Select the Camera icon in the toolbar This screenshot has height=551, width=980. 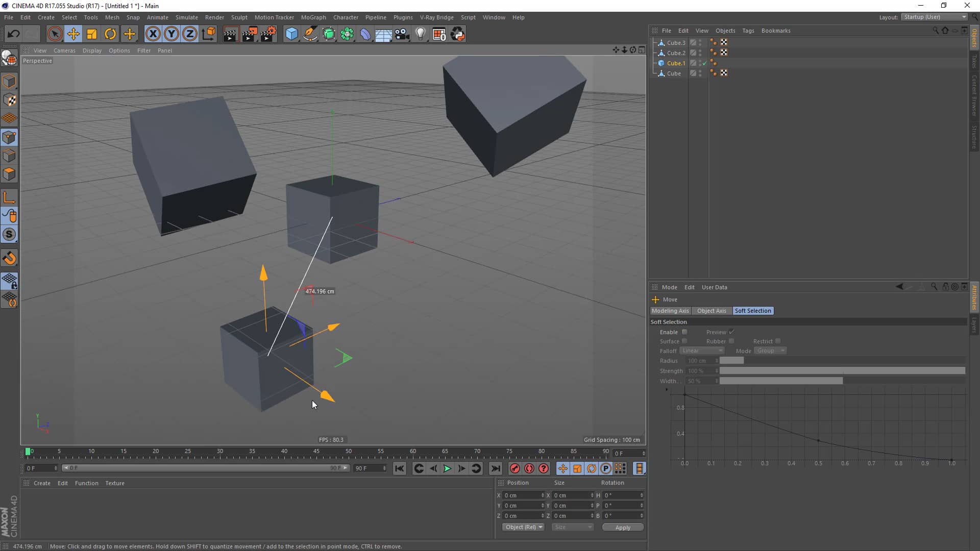tap(402, 34)
